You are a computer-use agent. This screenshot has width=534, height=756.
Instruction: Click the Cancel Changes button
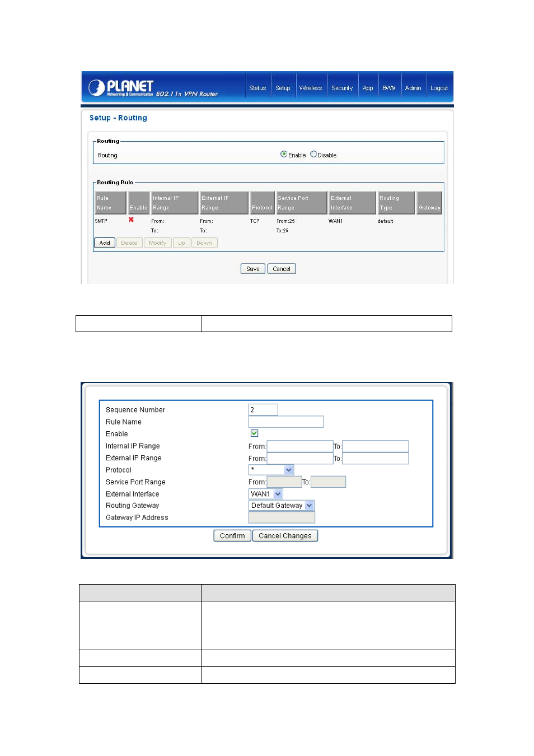(x=285, y=536)
